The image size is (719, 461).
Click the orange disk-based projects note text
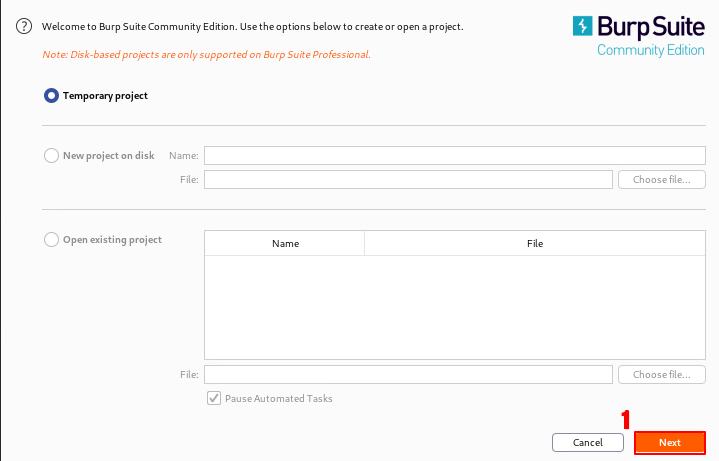[206, 54]
